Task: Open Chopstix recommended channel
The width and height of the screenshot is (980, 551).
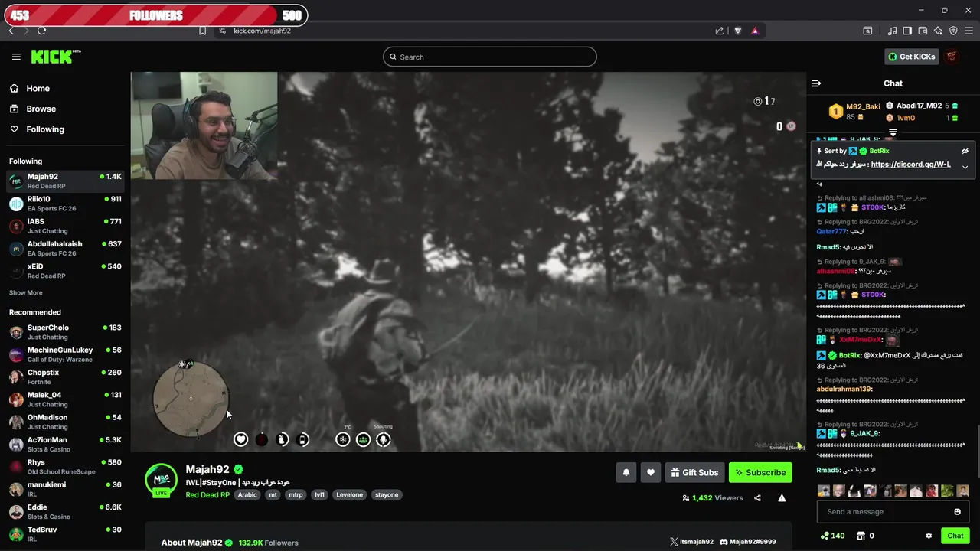Action: pyautogui.click(x=65, y=377)
